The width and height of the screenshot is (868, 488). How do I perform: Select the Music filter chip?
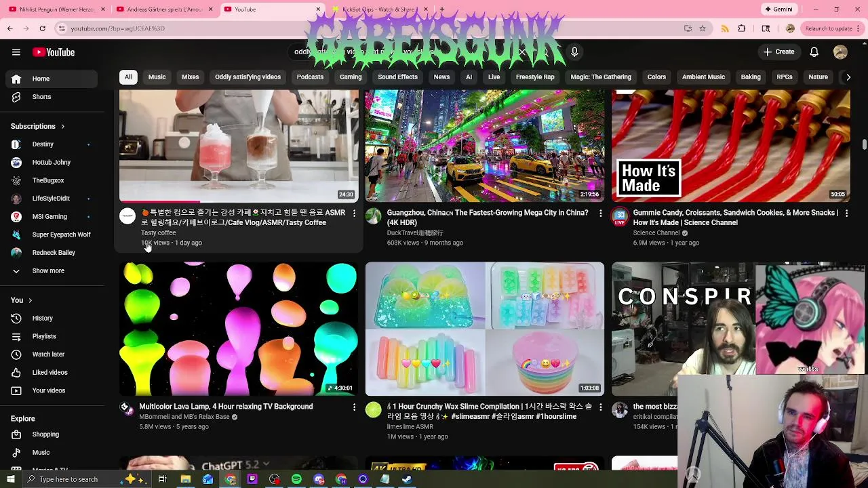pyautogui.click(x=157, y=77)
